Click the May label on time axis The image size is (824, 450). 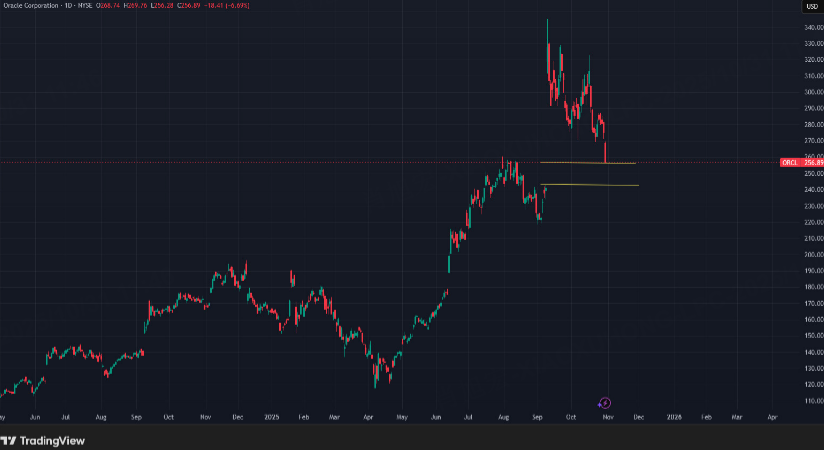pyautogui.click(x=401, y=414)
